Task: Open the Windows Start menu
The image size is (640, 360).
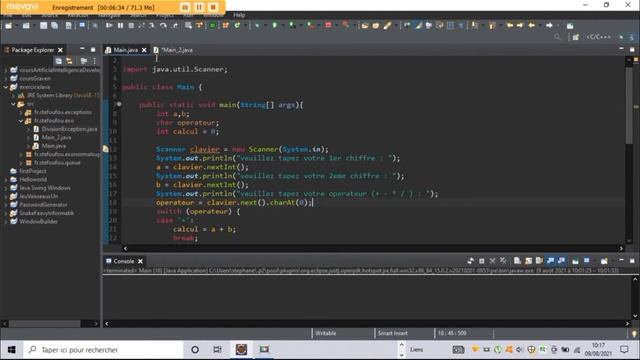Action: (11, 350)
